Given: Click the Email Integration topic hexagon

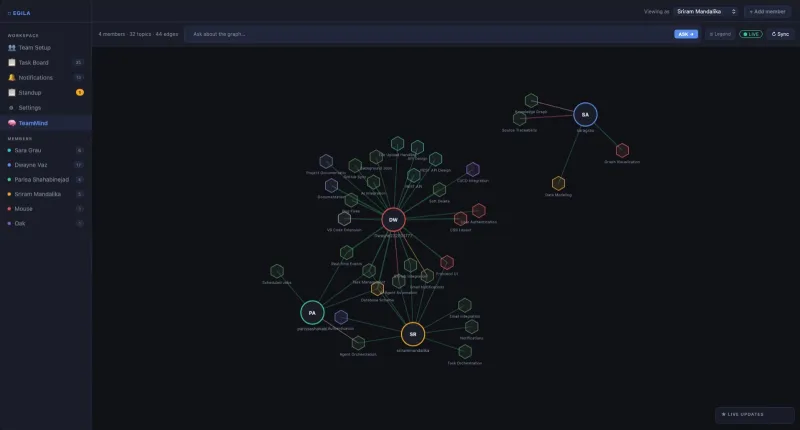Looking at the screenshot, I should (464, 305).
